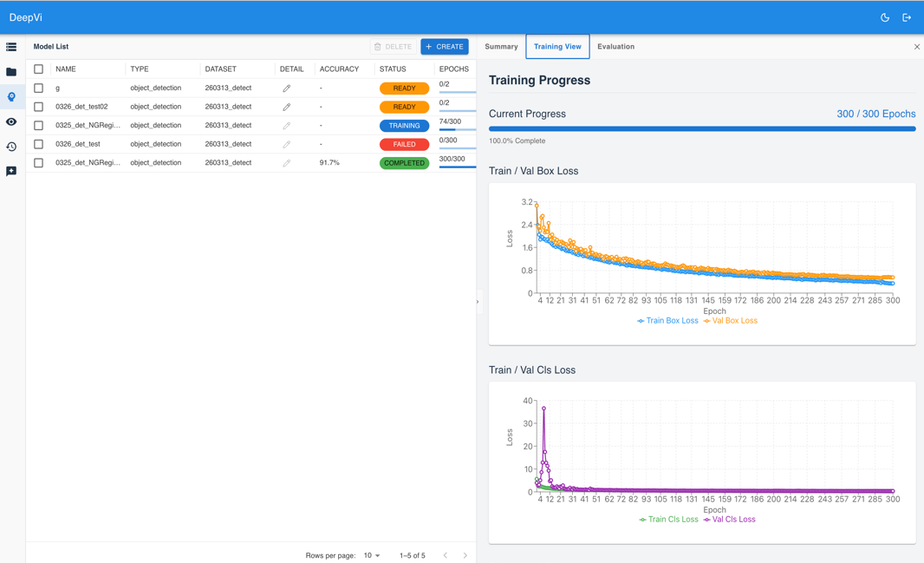Tick the checkbox for 0326_det_test row
This screenshot has height=563, width=924.
38,144
